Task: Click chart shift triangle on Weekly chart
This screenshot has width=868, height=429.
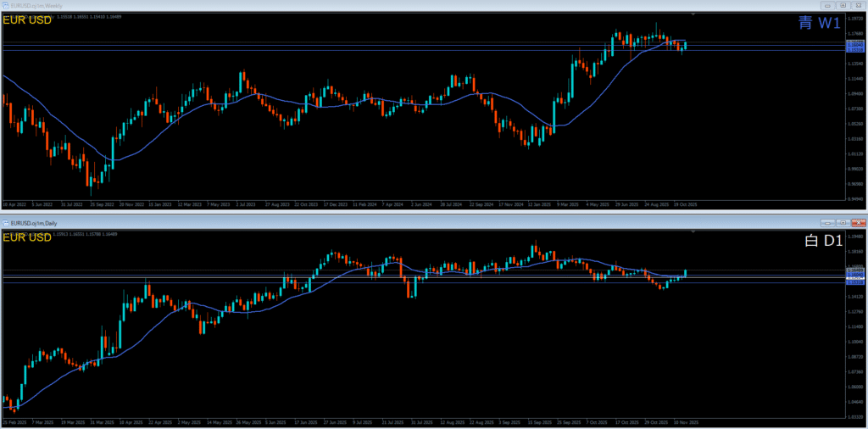Action: tap(693, 14)
